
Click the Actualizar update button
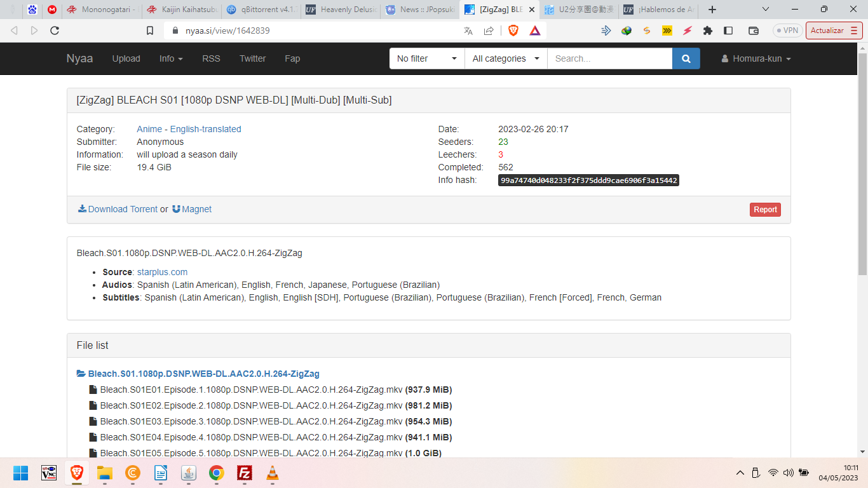[834, 30]
